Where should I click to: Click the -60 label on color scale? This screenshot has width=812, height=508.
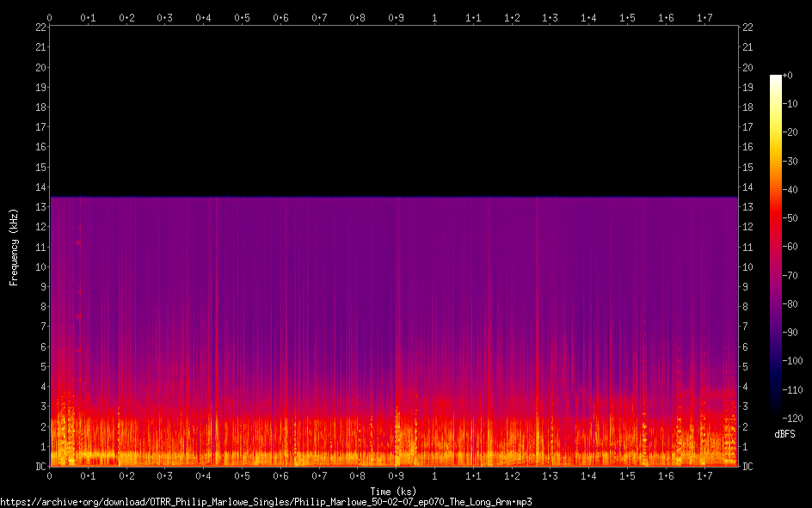click(x=790, y=247)
